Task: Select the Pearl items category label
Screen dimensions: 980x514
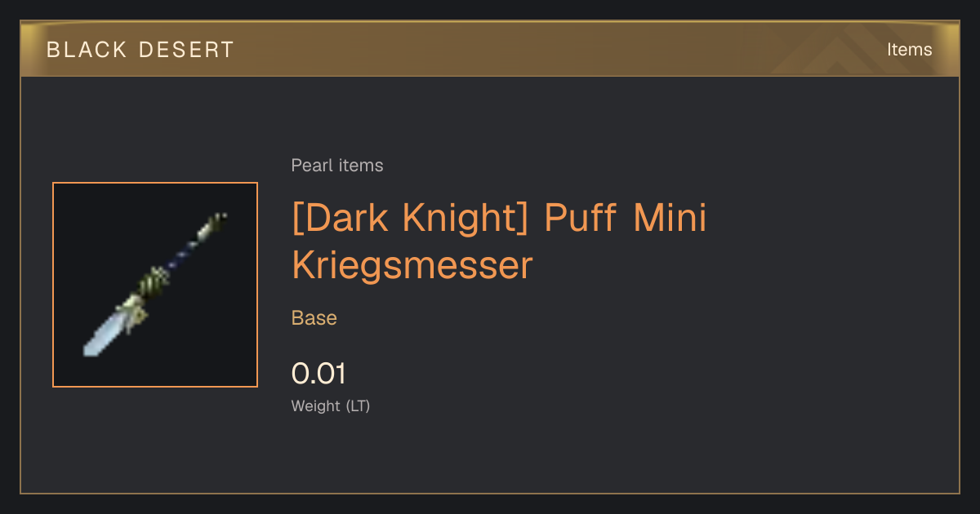Action: tap(337, 166)
